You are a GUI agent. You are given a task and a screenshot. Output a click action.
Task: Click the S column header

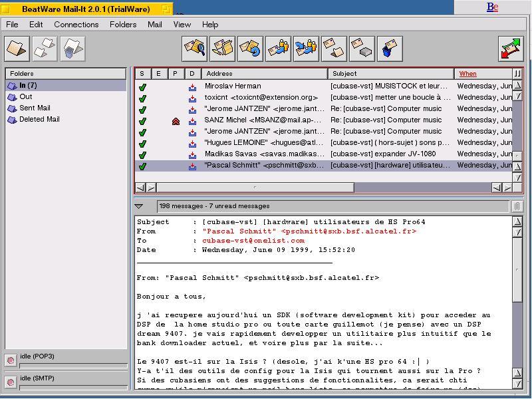click(x=142, y=74)
